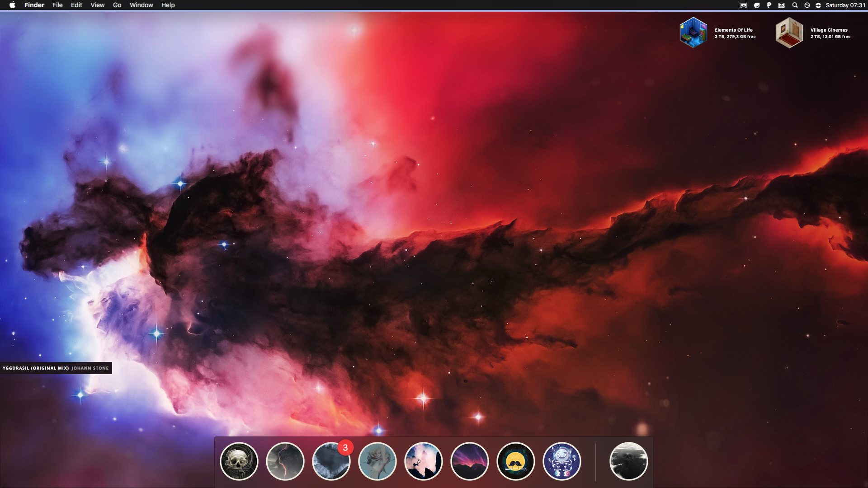The image size is (868, 488).
Task: Launch the lightning storm dock app
Action: (285, 461)
